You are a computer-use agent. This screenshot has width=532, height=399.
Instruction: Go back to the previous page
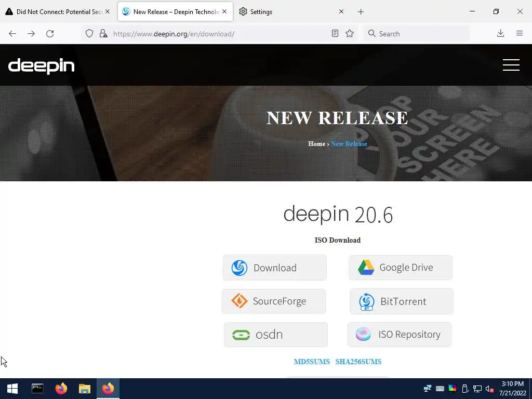tap(12, 34)
